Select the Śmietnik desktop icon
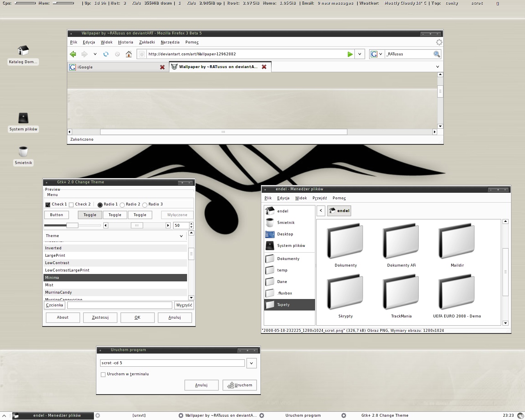 point(23,155)
